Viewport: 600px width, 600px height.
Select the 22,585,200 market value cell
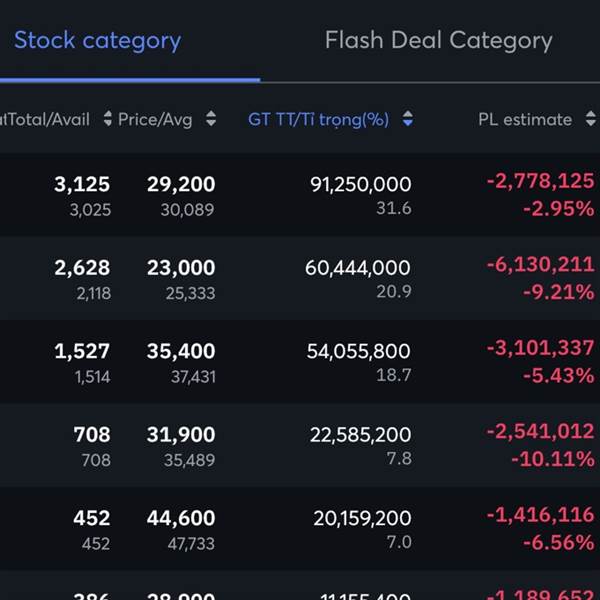coord(360,434)
